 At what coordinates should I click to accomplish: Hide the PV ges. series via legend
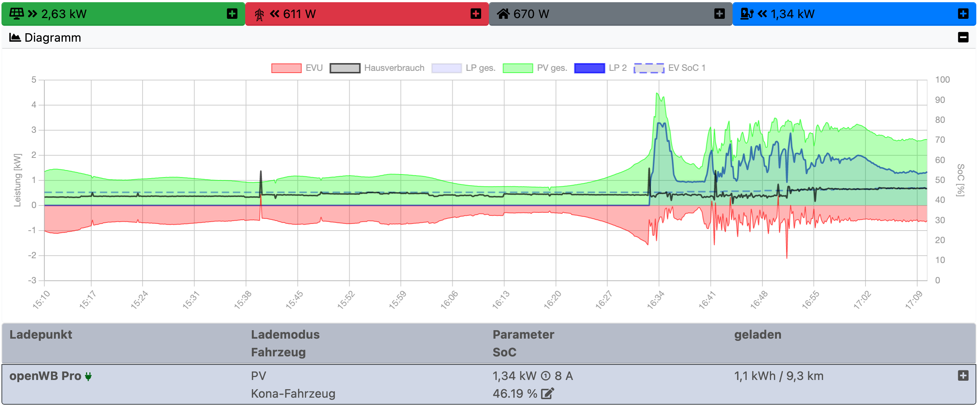coord(518,68)
